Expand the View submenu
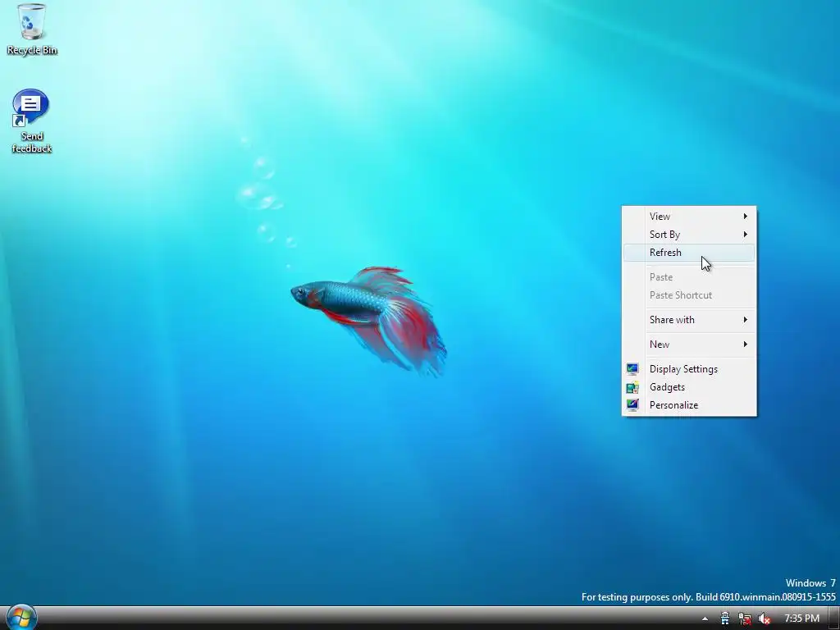Viewport: 840px width, 630px height. (689, 217)
